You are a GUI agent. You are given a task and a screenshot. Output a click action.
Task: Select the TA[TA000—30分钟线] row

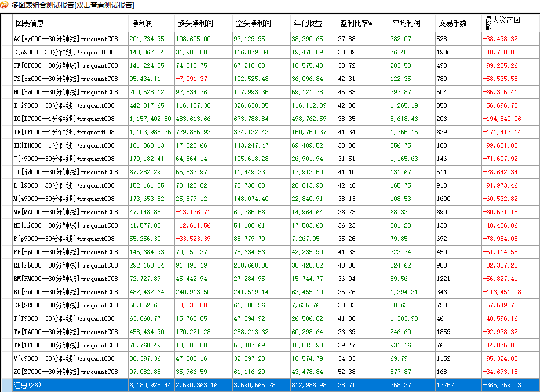coord(270,332)
